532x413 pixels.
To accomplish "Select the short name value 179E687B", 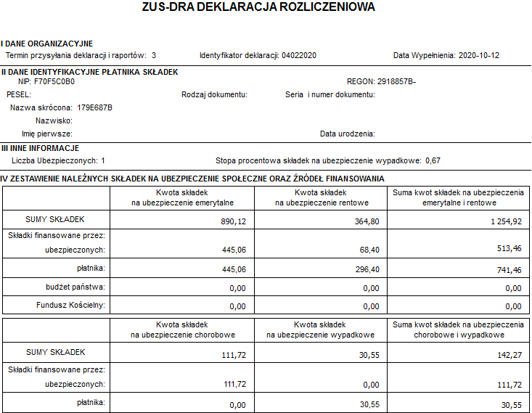I will [x=94, y=108].
